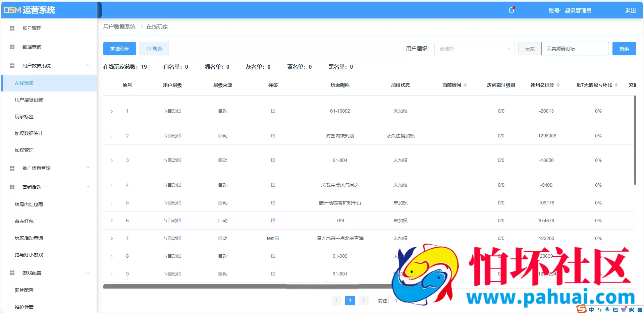The image size is (644, 313).
Task: Open 玩家标签 sidebar item
Action: [x=24, y=117]
